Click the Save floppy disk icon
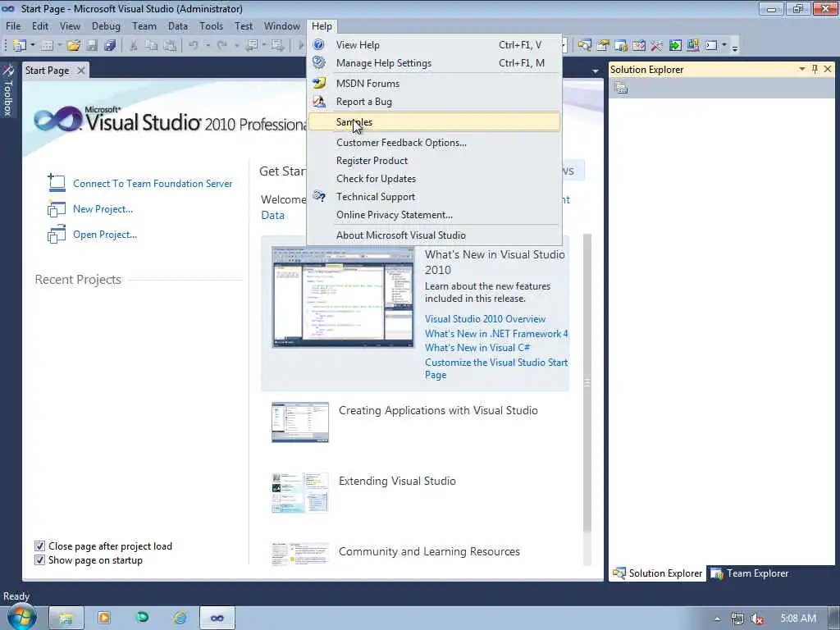 pos(92,46)
